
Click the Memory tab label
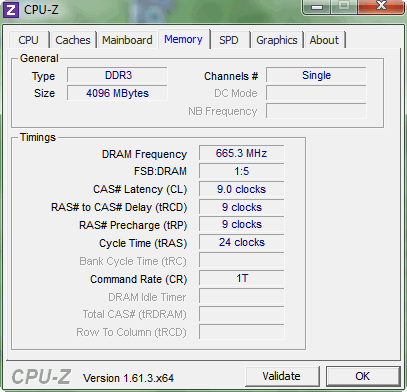tap(183, 39)
